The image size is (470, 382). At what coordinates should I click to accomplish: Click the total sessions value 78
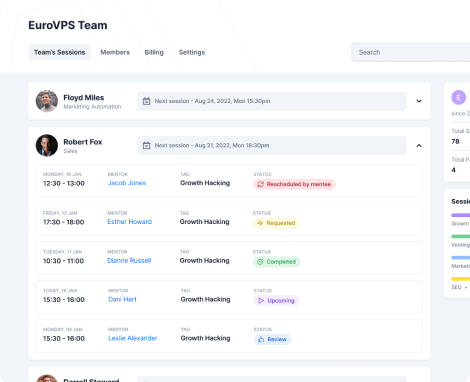455,141
